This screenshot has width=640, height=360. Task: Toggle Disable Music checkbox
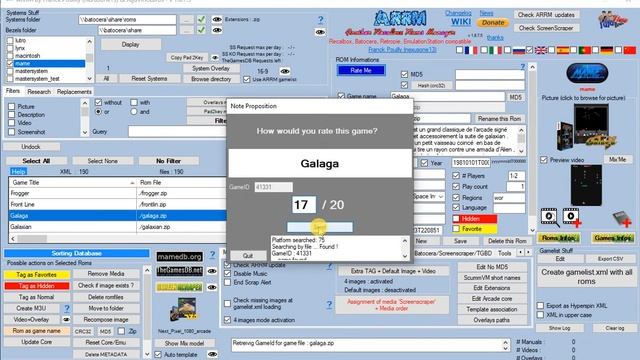click(x=227, y=273)
